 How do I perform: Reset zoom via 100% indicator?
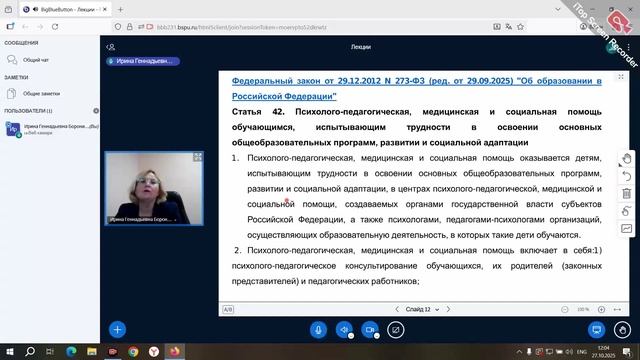[x=583, y=309]
